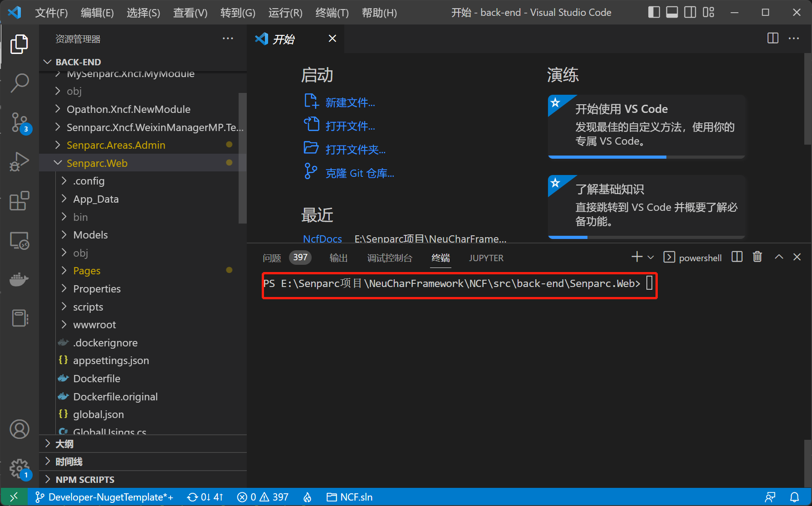Toggle primary sidebar layout button
Screen dimensions: 812x506
[x=654, y=12]
